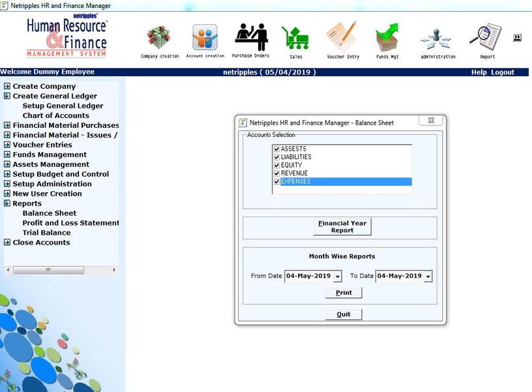The height and width of the screenshot is (392, 532).
Task: Expand the Setup Administration node arrow
Action: click(7, 184)
